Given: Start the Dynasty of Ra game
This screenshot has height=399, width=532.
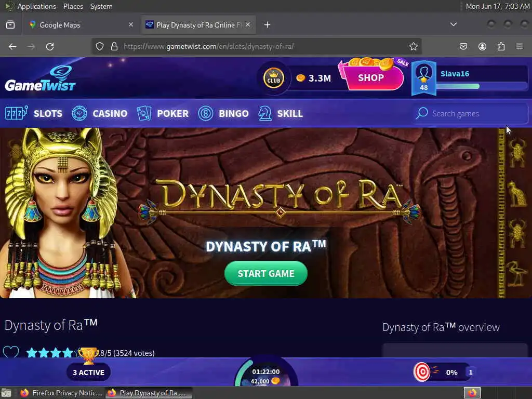Looking at the screenshot, I should click(x=266, y=273).
